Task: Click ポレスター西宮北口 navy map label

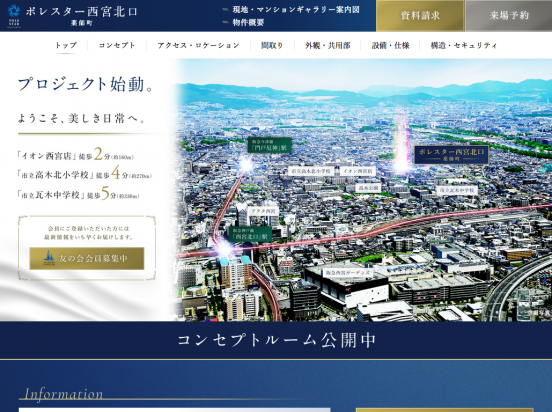Action: click(x=451, y=155)
